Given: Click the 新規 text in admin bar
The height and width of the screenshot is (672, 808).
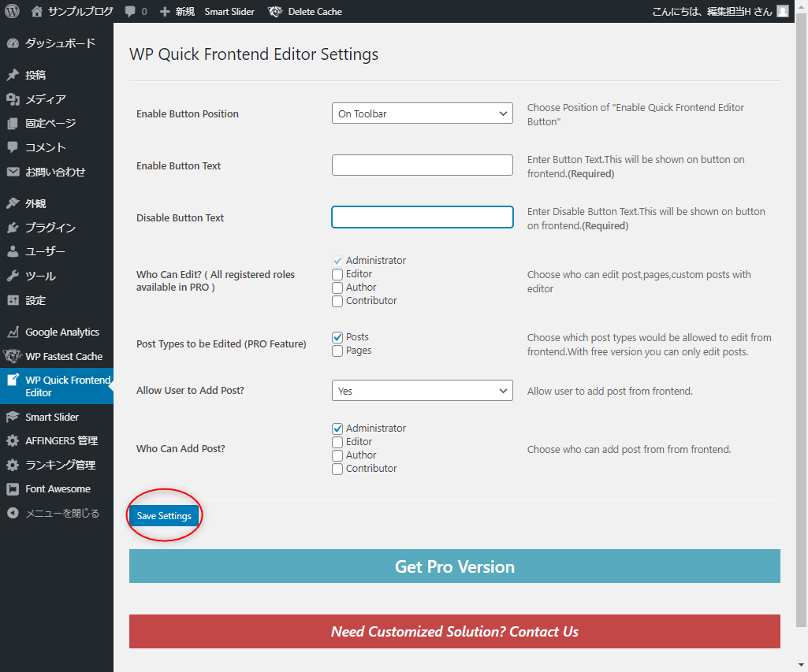Looking at the screenshot, I should click(184, 11).
